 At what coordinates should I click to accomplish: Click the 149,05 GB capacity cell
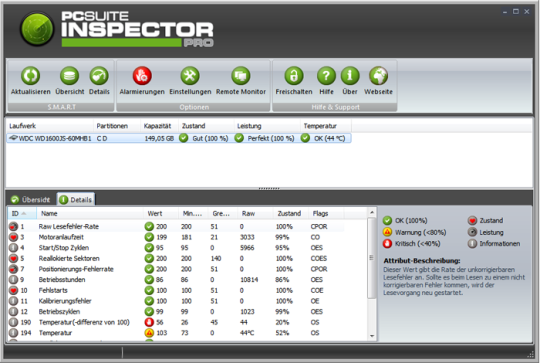coord(159,138)
